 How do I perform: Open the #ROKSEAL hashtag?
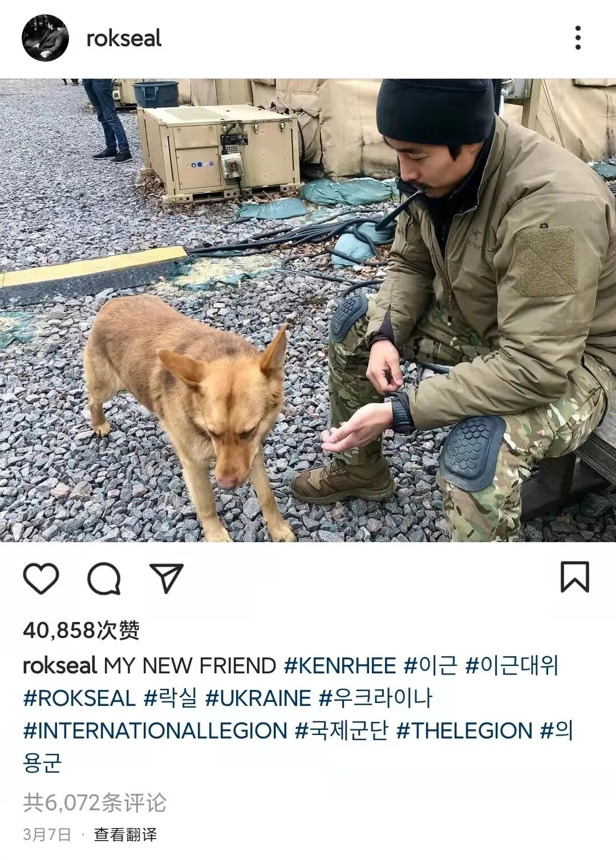click(x=79, y=699)
